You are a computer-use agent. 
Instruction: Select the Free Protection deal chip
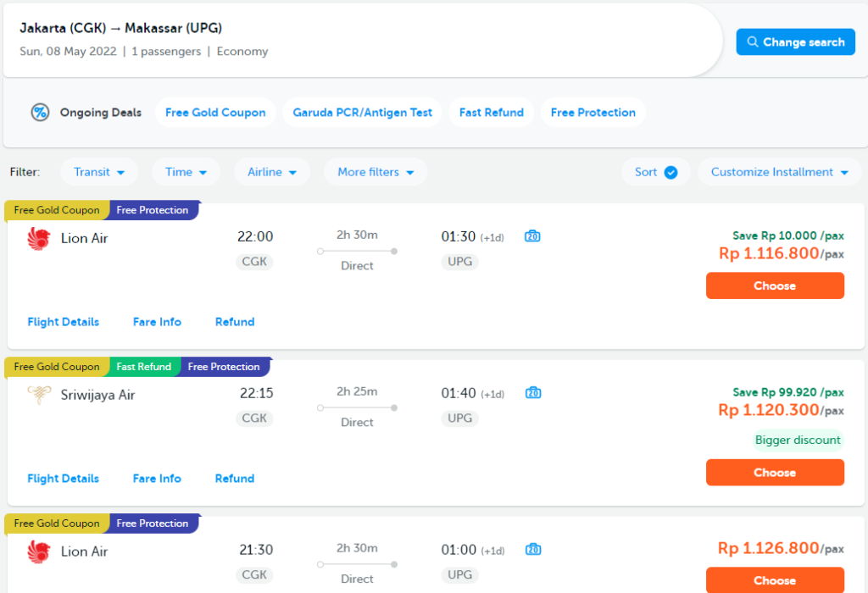click(x=593, y=113)
